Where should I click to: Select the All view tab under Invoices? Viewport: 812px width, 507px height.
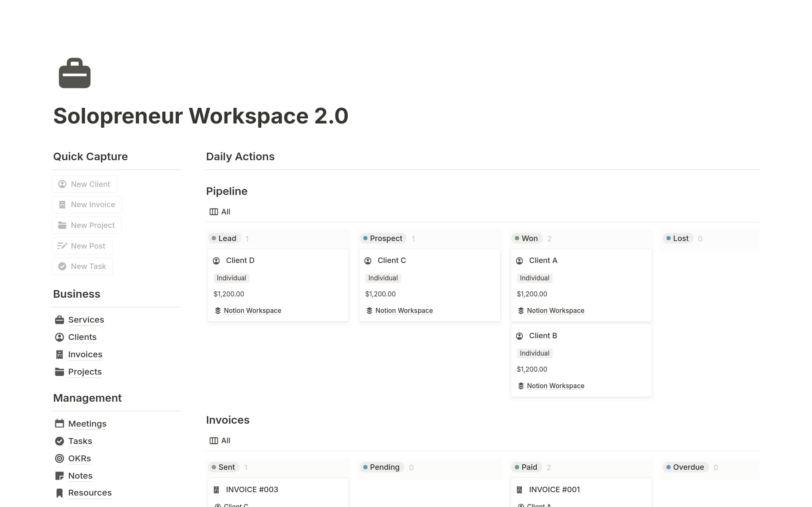(220, 441)
